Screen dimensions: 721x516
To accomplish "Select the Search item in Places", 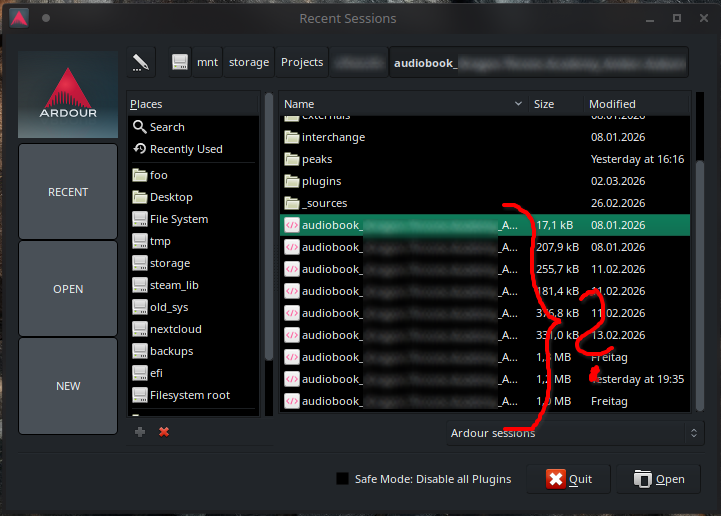I will (x=167, y=127).
